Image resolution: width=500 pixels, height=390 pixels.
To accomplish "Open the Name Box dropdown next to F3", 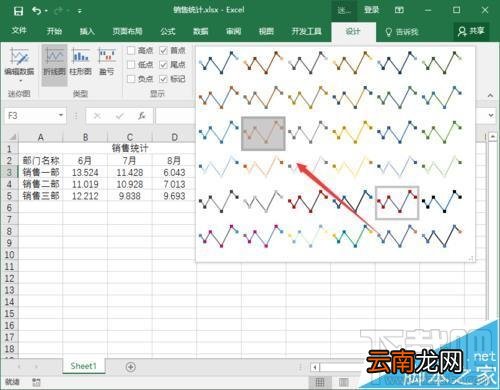I will pyautogui.click(x=61, y=115).
